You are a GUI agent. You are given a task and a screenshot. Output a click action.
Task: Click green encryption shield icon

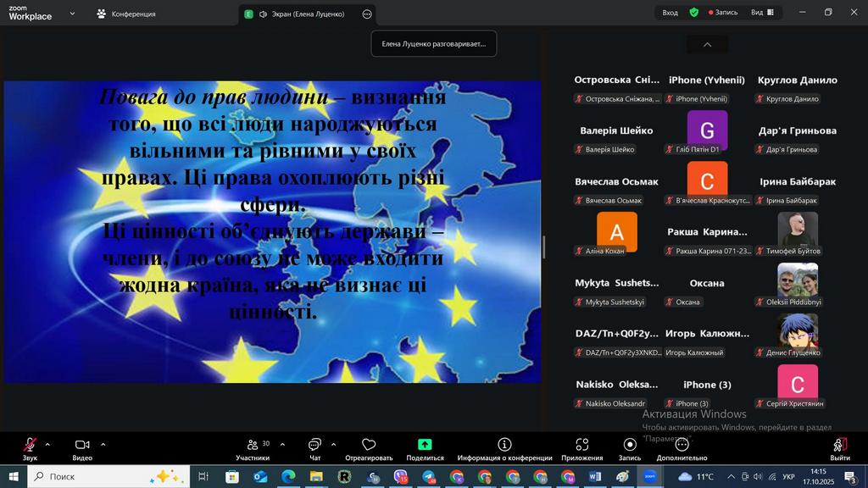click(693, 13)
